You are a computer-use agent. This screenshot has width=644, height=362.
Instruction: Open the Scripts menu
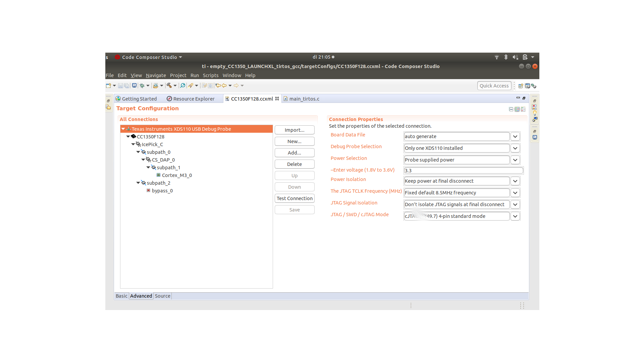pos(210,75)
